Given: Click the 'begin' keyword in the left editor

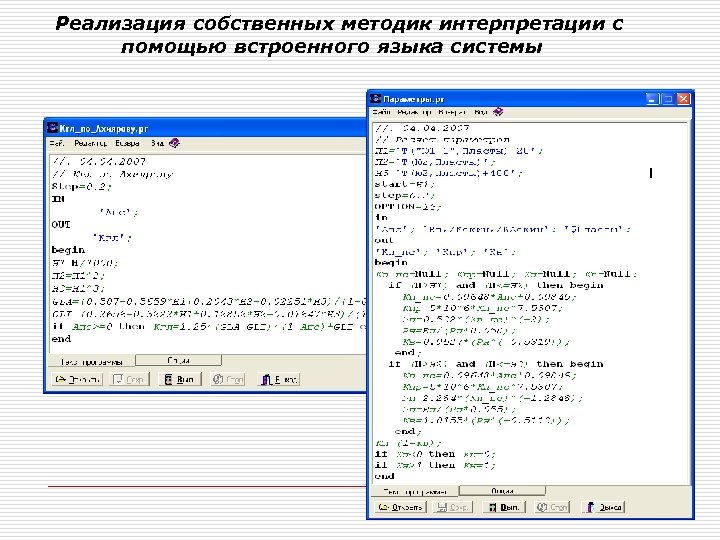Looking at the screenshot, I should (68, 250).
